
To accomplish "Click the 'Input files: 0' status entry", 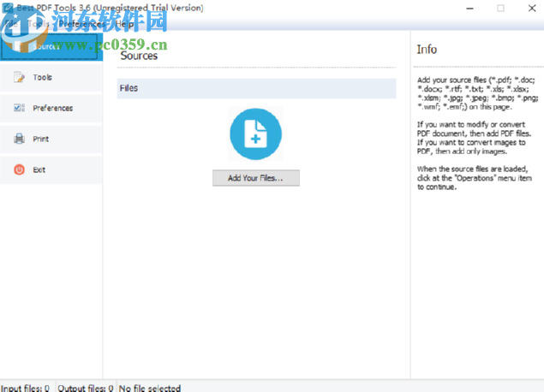I will coord(26,388).
